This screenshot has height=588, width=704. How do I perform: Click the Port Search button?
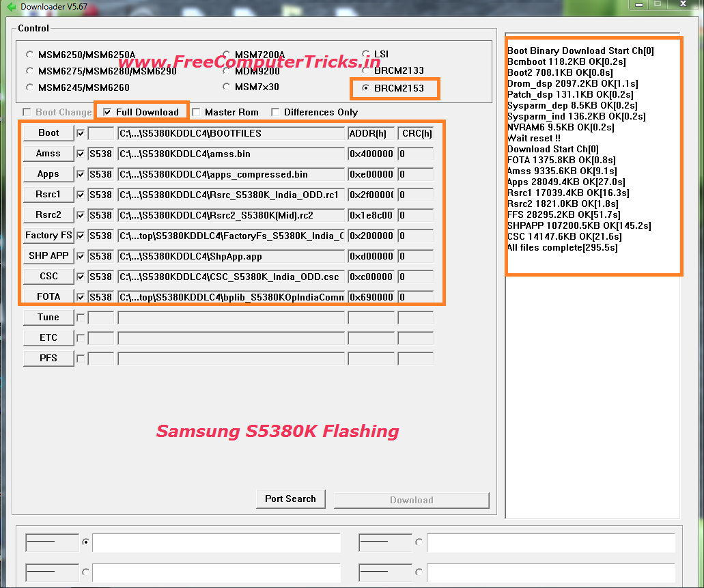point(290,499)
